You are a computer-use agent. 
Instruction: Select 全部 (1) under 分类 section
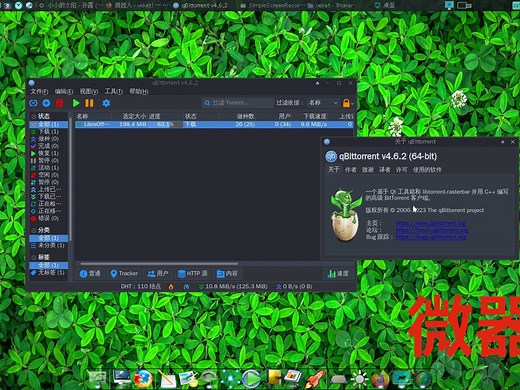[49, 238]
